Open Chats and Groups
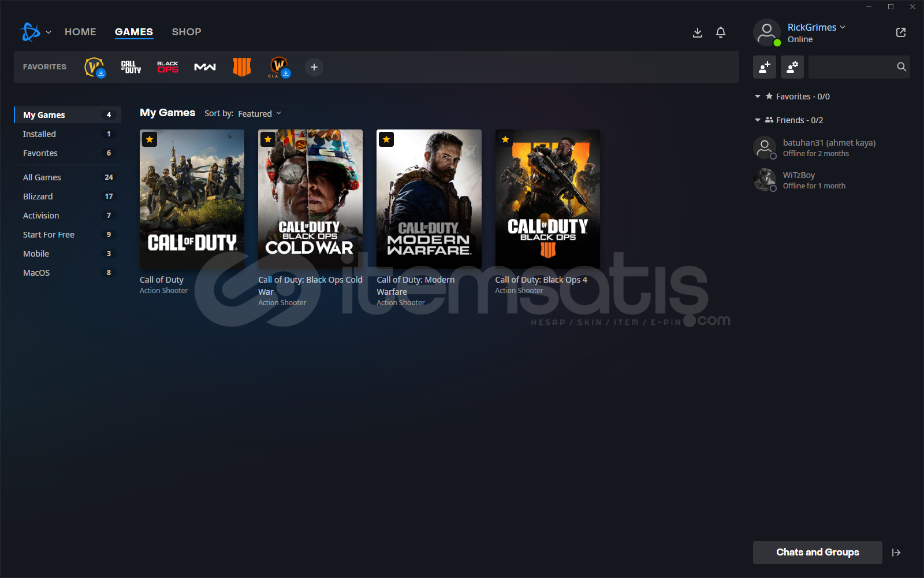This screenshot has width=924, height=578. point(818,553)
